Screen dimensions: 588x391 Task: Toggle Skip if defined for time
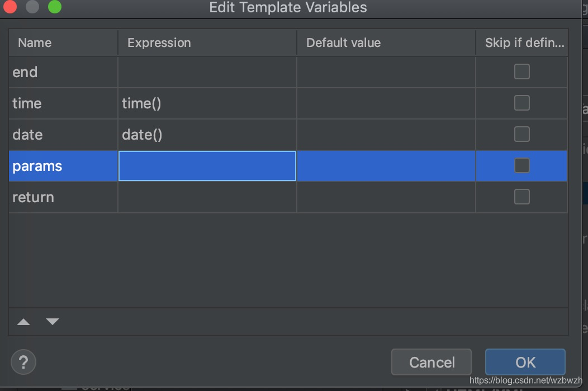tap(521, 103)
